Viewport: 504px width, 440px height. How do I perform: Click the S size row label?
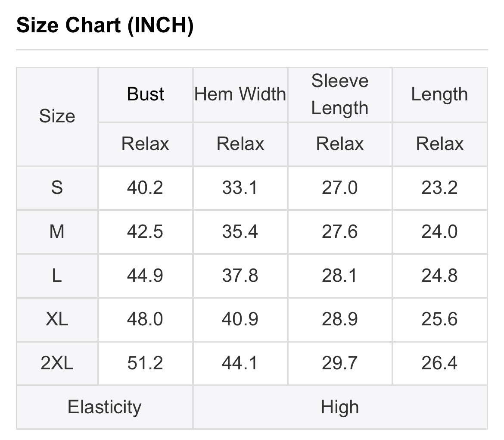point(57,188)
